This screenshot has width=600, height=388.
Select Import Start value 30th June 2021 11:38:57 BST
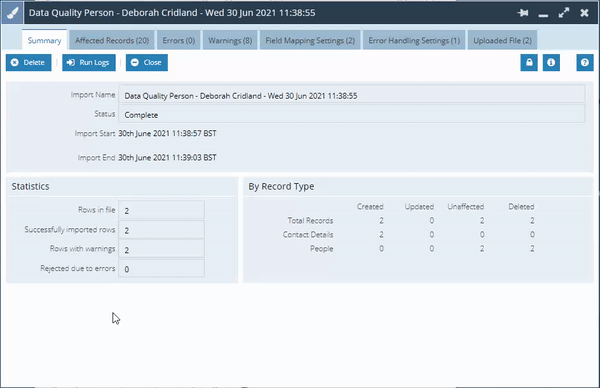(x=167, y=134)
